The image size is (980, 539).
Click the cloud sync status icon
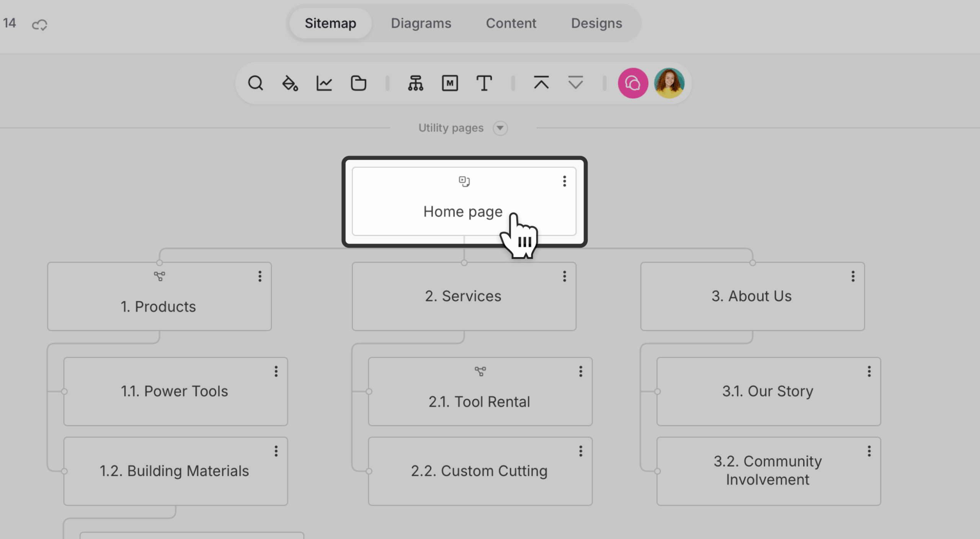point(39,25)
